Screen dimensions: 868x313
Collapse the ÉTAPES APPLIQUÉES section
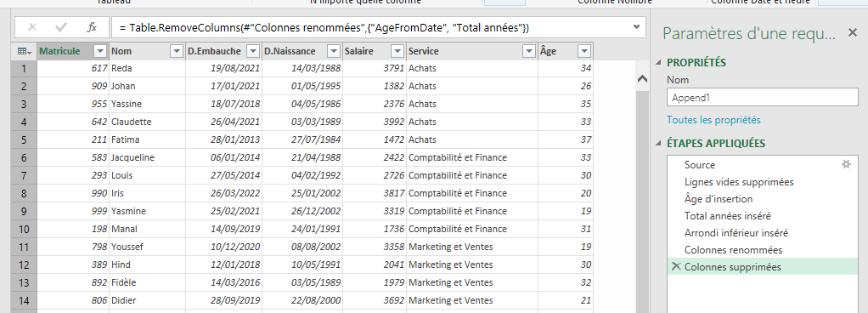659,144
